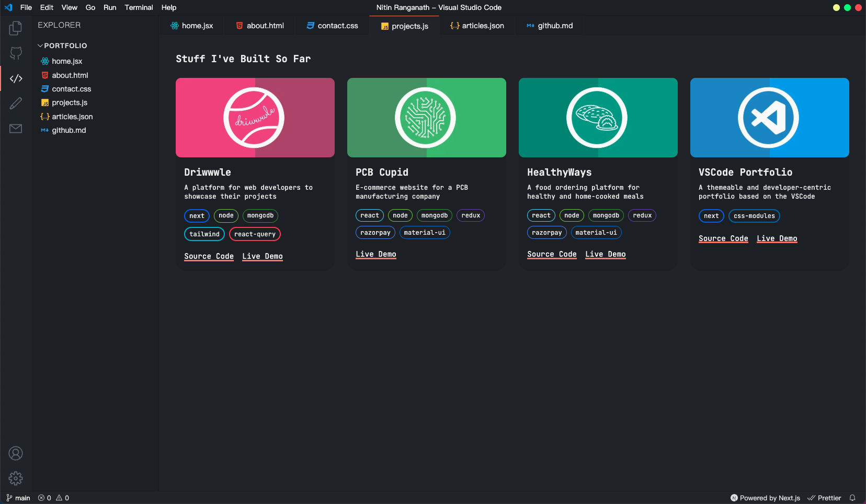Open the View menu
The width and height of the screenshot is (866, 504).
(69, 7)
